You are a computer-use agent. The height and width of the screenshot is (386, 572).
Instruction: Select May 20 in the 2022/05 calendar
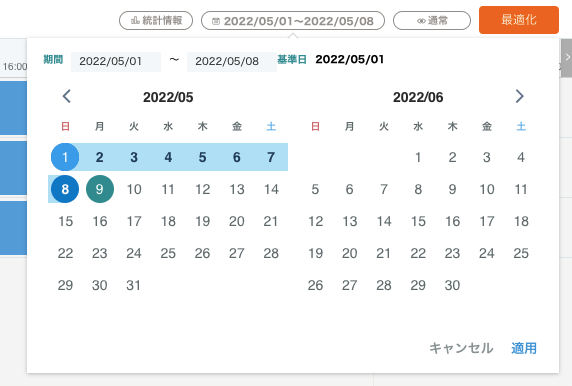(x=237, y=221)
